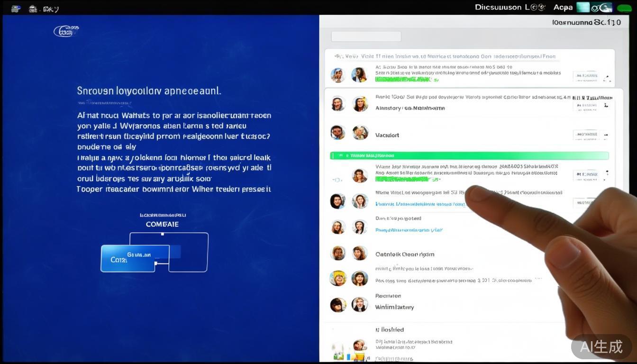Open the blue link under Dan row
Screen dimensions: 637x364
pos(409,230)
